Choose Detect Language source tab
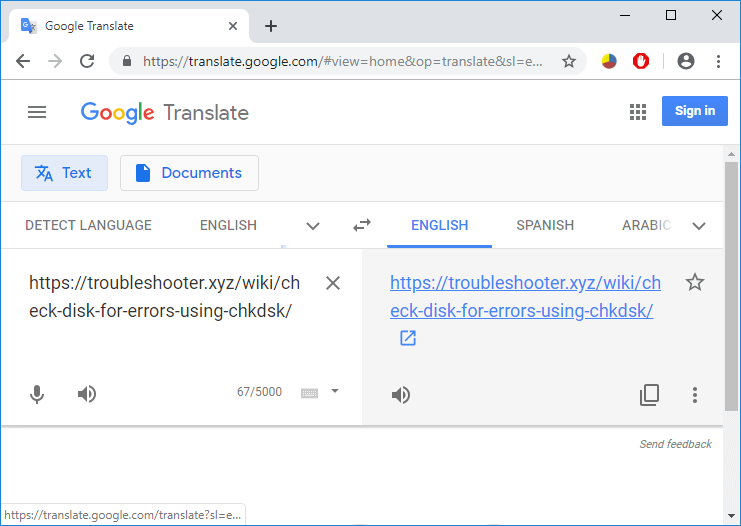Screen dimensions: 741x526 tap(88, 225)
